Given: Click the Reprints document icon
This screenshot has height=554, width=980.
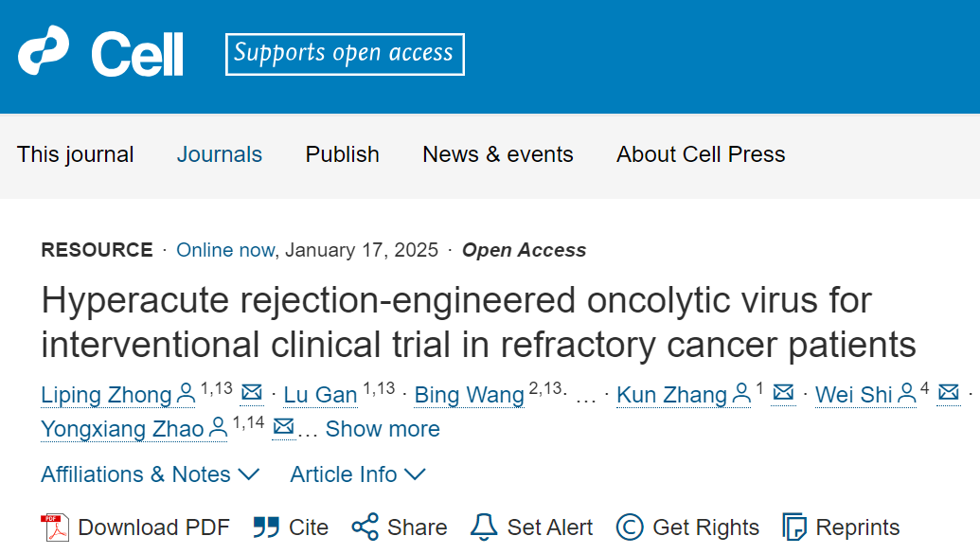Looking at the screenshot, I should (x=794, y=527).
